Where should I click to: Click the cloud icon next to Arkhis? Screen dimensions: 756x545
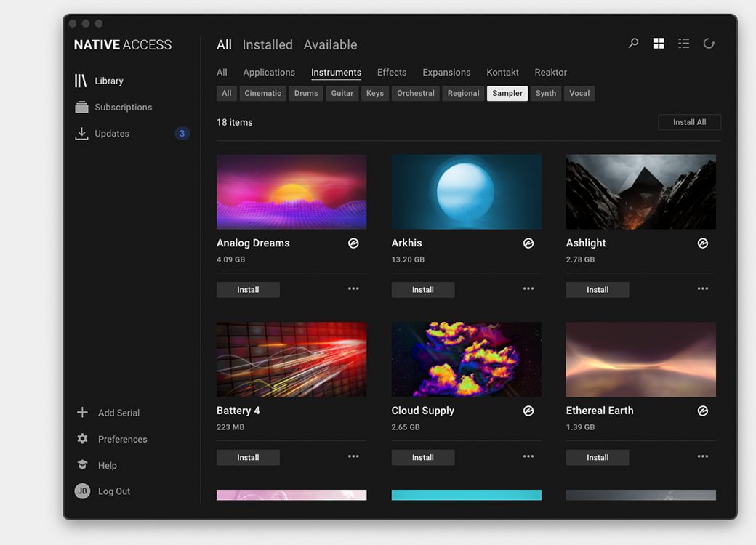pos(528,243)
